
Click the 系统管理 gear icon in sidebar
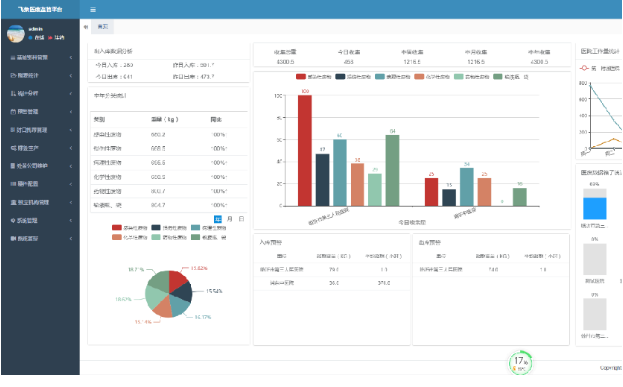pyautogui.click(x=13, y=221)
